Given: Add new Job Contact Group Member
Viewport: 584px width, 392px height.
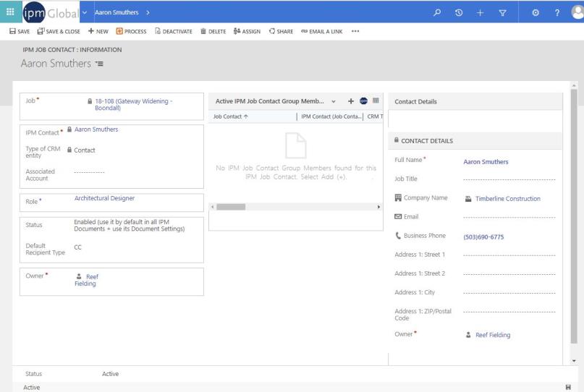Looking at the screenshot, I should (350, 102).
